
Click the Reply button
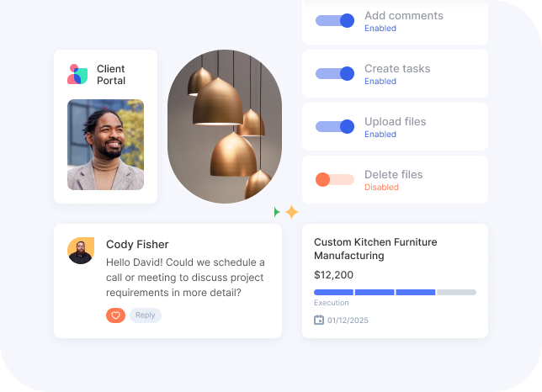click(x=145, y=315)
